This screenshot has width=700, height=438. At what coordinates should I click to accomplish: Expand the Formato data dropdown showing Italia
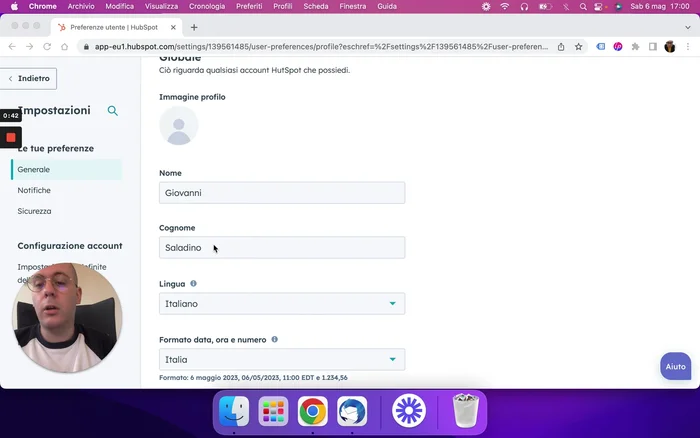tap(282, 359)
